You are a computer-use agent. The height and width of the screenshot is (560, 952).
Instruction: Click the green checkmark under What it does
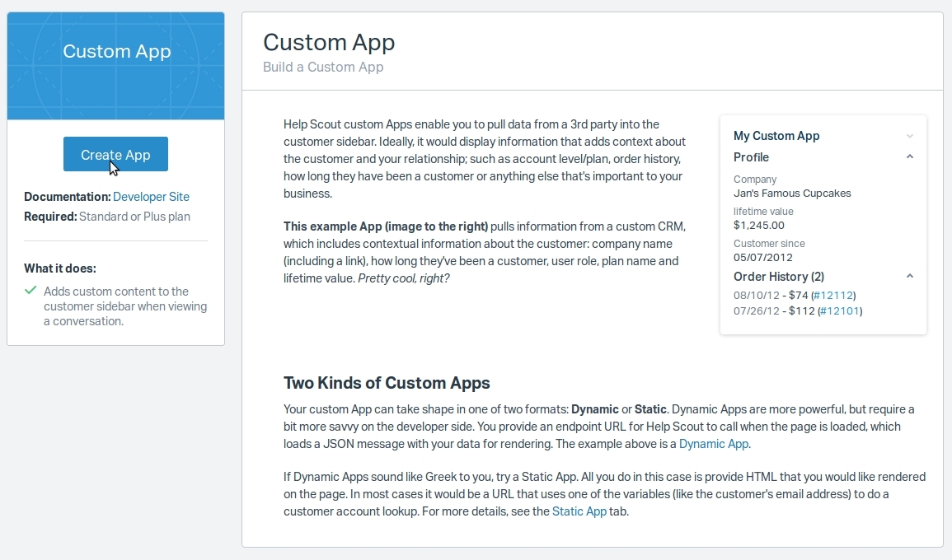click(30, 291)
